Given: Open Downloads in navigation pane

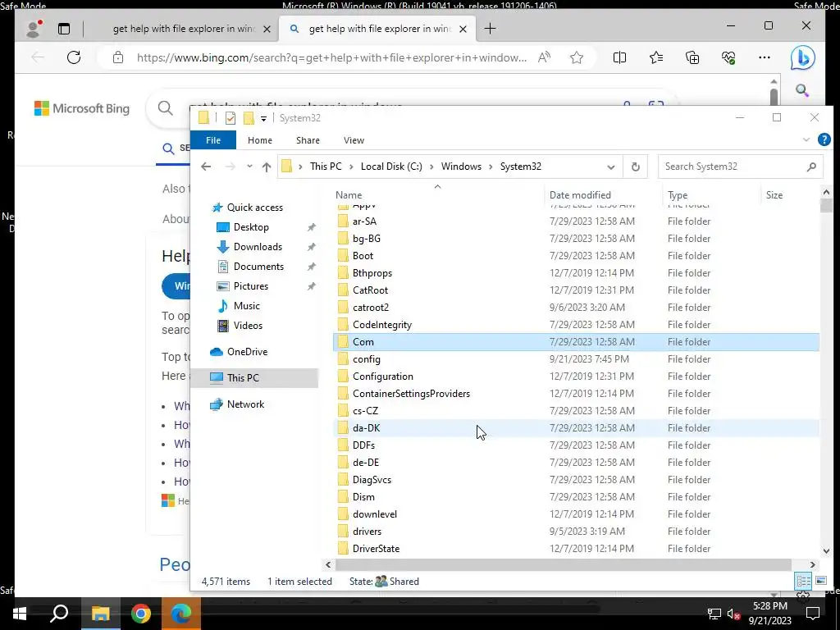Looking at the screenshot, I should click(x=257, y=246).
